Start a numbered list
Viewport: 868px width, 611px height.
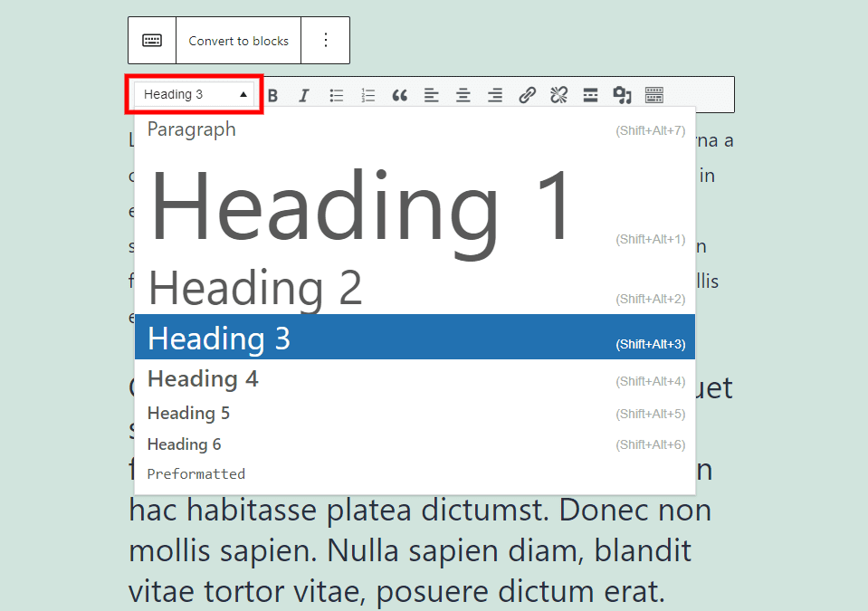coord(367,95)
